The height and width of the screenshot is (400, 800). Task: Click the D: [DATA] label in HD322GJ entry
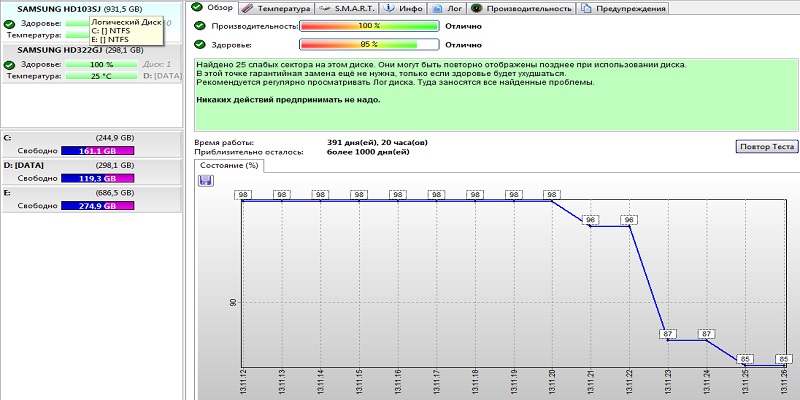[x=163, y=76]
